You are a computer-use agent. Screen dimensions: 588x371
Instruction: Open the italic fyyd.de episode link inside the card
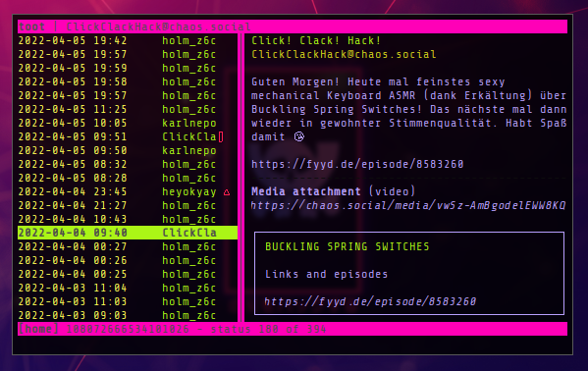point(370,301)
